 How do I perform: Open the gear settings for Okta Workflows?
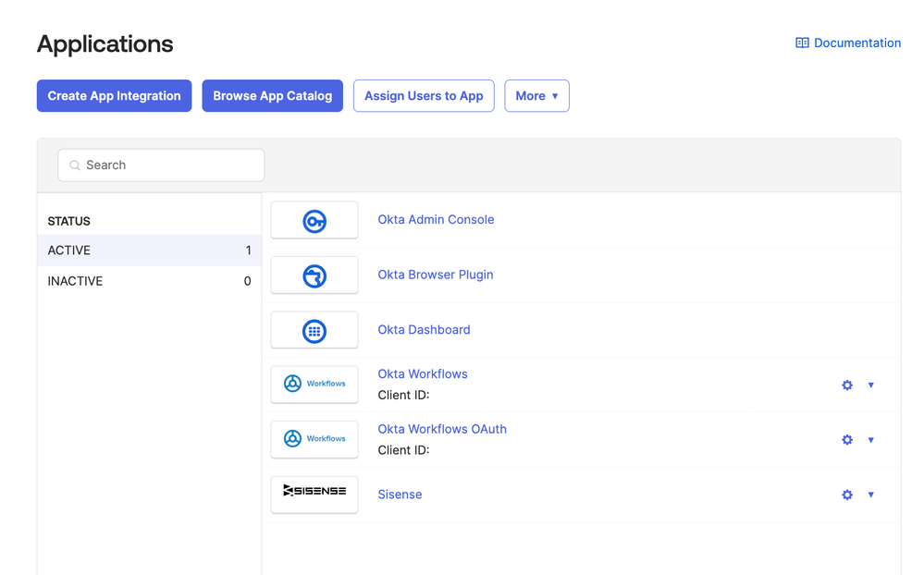tap(847, 385)
